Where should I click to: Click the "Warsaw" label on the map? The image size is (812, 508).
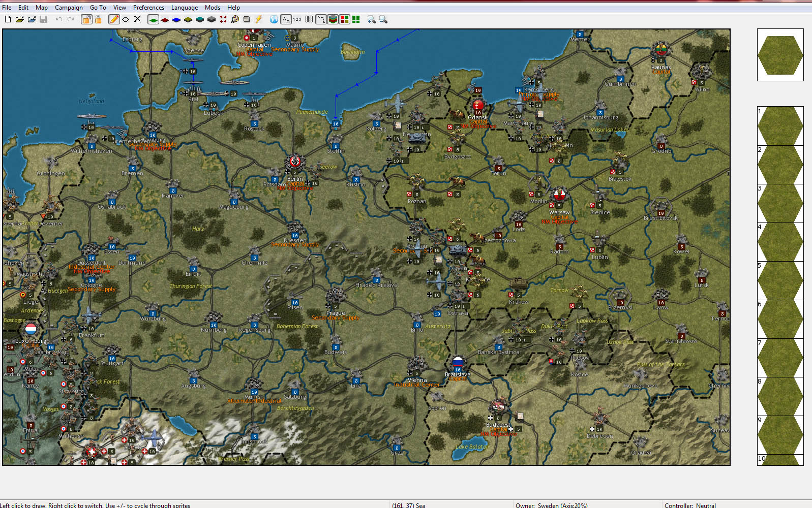click(x=559, y=212)
